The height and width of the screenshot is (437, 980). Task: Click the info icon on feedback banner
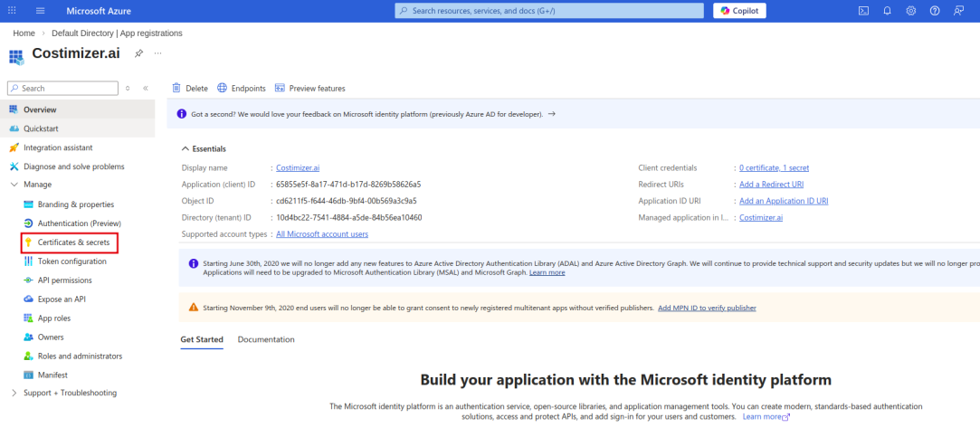181,114
